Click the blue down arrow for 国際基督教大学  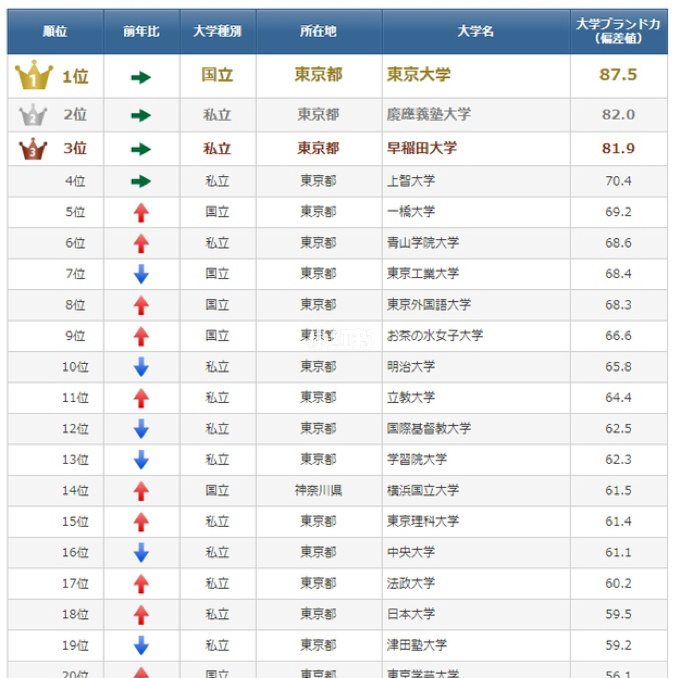tap(141, 429)
